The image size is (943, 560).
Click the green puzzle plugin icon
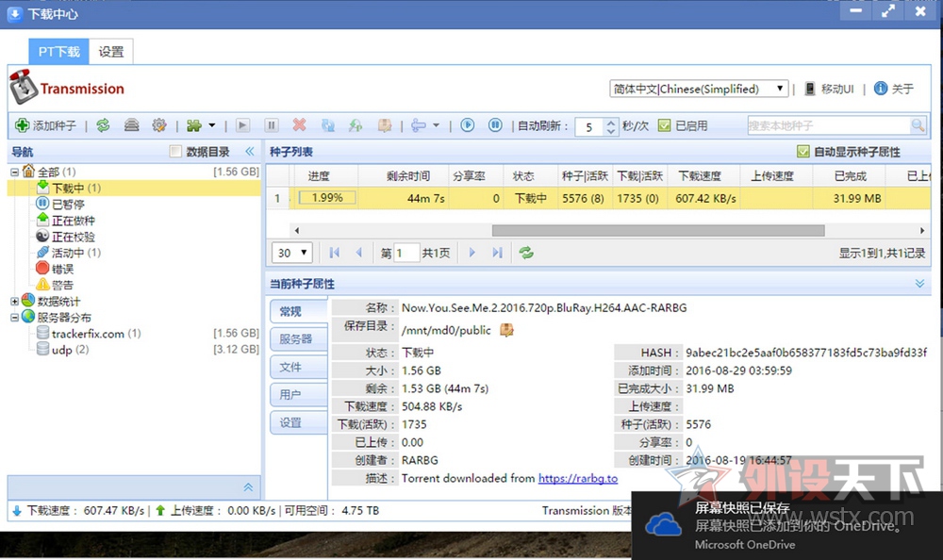pyautogui.click(x=194, y=125)
